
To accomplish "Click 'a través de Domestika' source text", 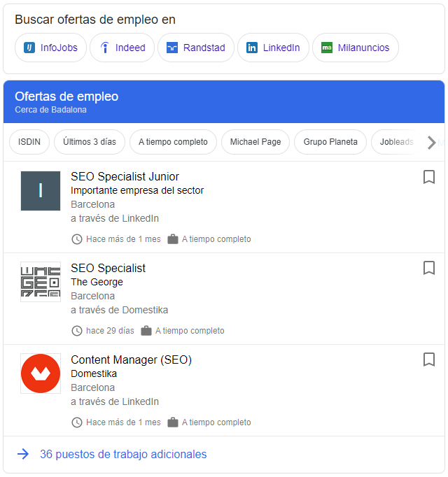I will click(x=120, y=310).
